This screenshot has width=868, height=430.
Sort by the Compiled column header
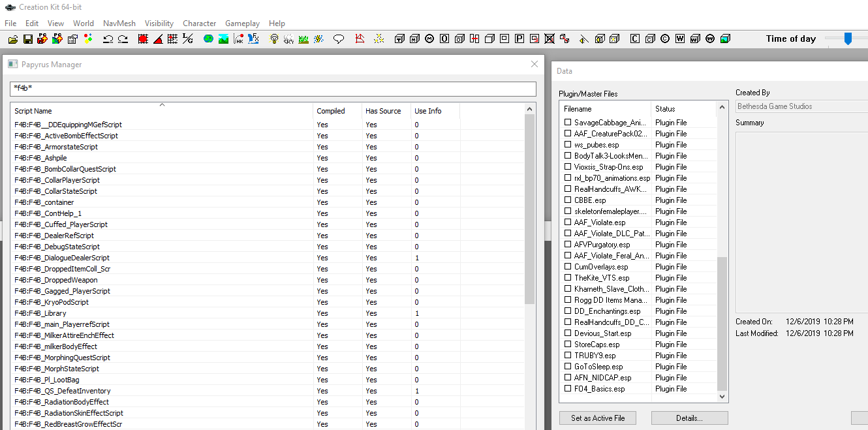coord(337,111)
